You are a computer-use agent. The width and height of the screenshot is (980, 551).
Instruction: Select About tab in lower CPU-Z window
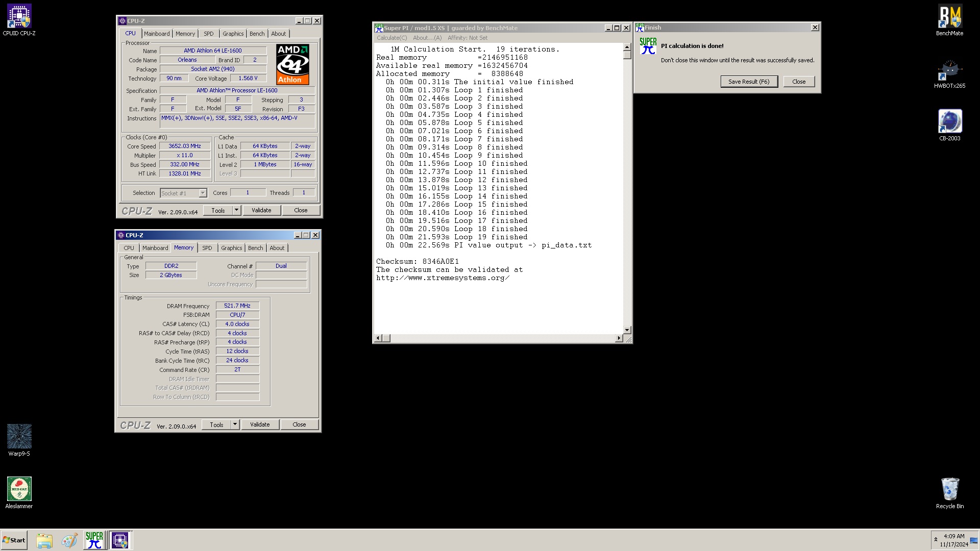pos(277,248)
